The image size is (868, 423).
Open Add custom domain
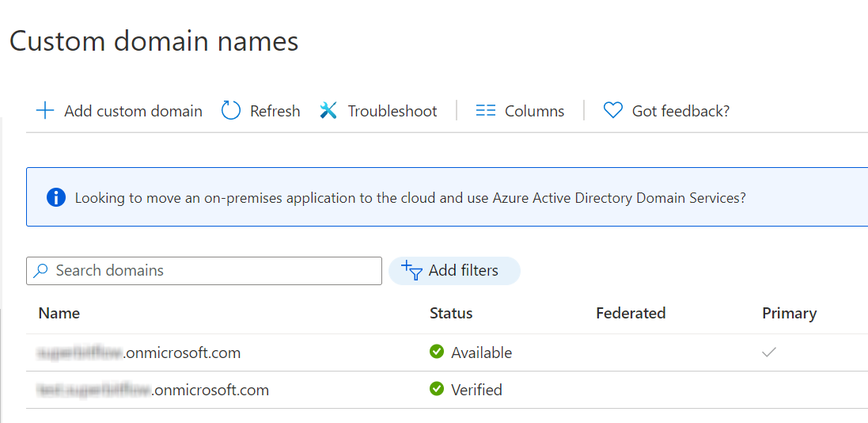point(119,111)
